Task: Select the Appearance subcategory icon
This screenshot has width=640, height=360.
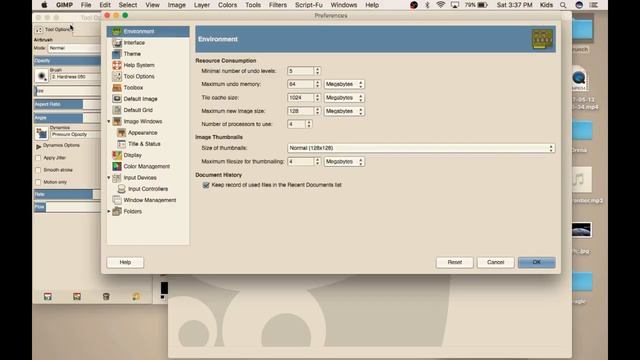Action: 121,133
